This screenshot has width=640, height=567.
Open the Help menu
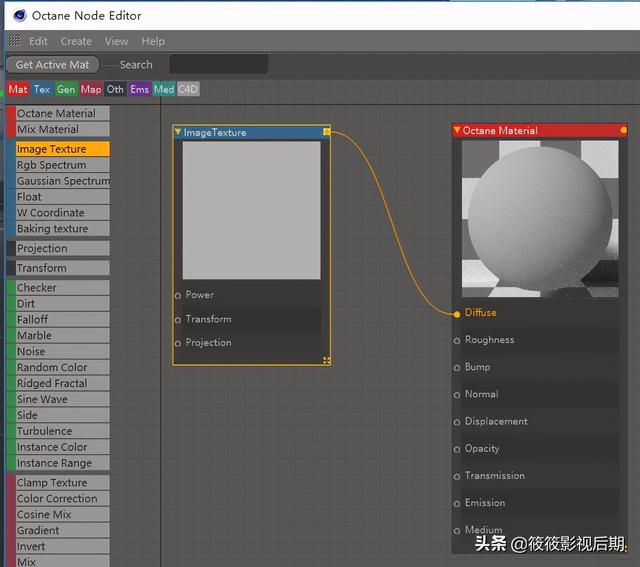point(153,41)
